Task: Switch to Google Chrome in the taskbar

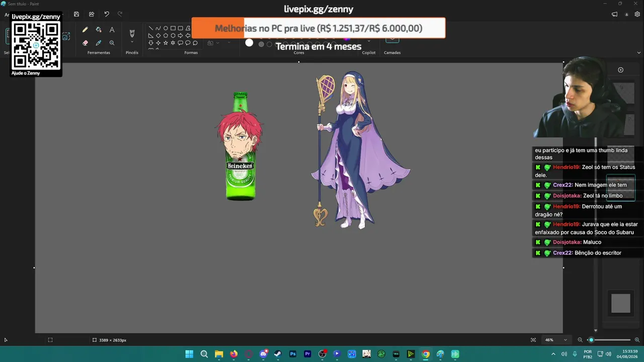Action: coord(426,354)
